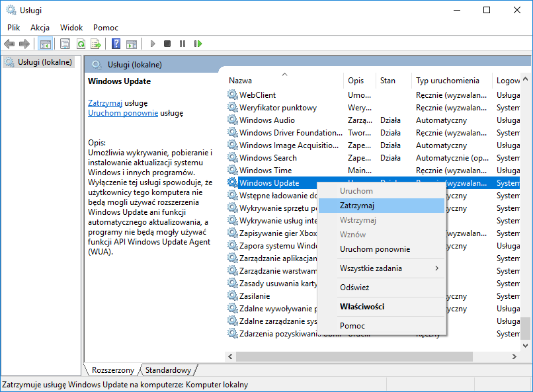Maximize the Usługi window

[x=487, y=10]
